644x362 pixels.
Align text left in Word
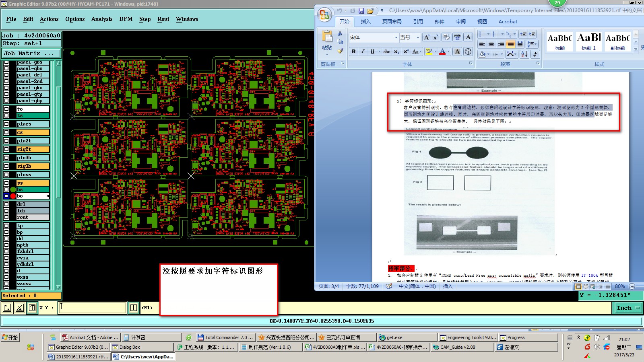point(482,44)
